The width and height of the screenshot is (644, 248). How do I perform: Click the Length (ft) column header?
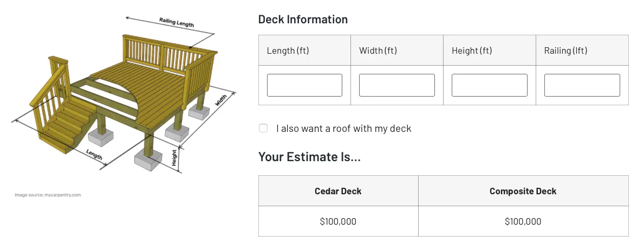click(288, 50)
